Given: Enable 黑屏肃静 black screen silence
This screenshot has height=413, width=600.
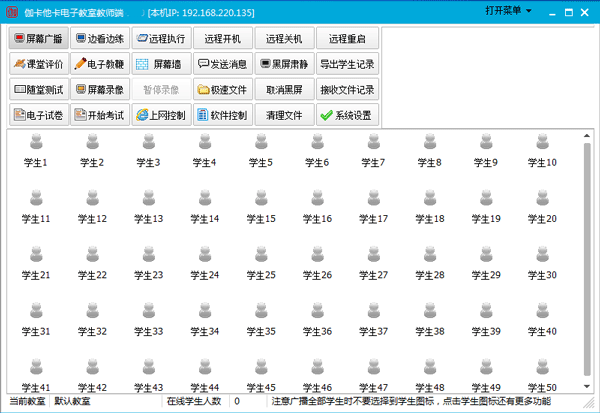Looking at the screenshot, I should 284,64.
